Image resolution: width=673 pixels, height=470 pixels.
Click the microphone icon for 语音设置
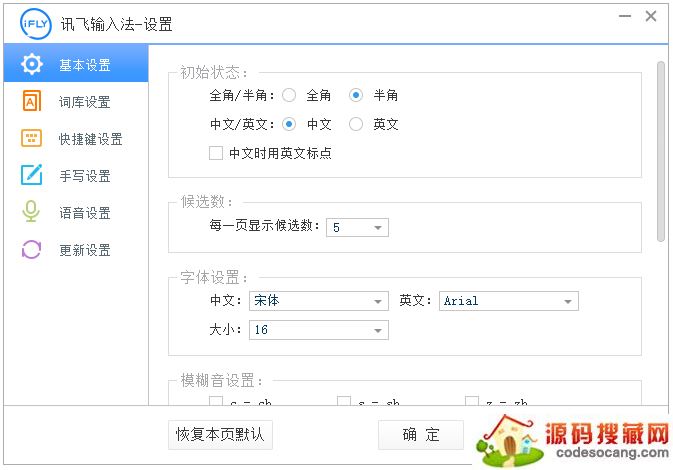click(31, 212)
